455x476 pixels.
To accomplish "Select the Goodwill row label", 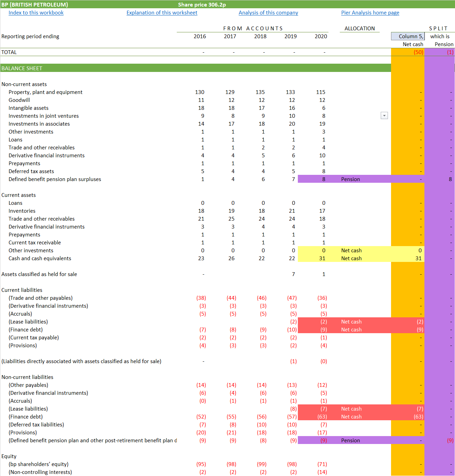I will coord(19,100).
